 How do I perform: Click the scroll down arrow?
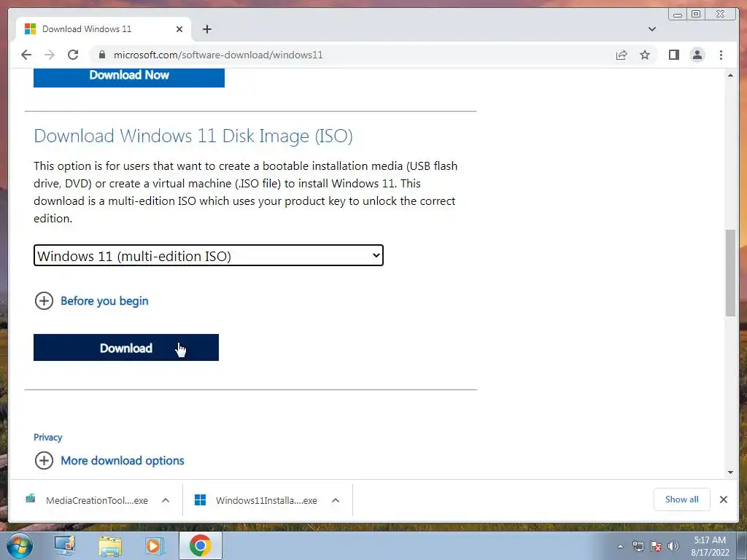pos(730,472)
